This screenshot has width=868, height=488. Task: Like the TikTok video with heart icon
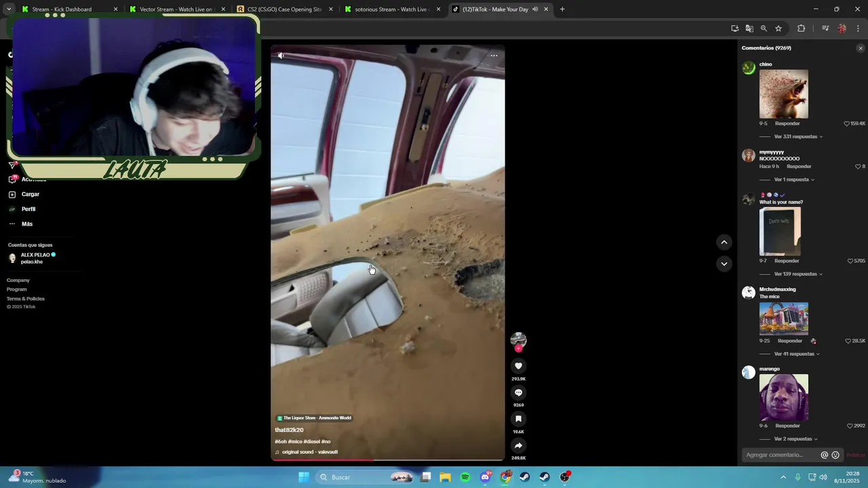click(x=518, y=366)
